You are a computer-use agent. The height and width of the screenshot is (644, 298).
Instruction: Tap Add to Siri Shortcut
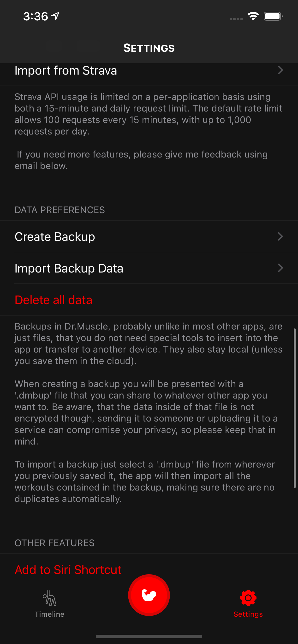pyautogui.click(x=68, y=569)
